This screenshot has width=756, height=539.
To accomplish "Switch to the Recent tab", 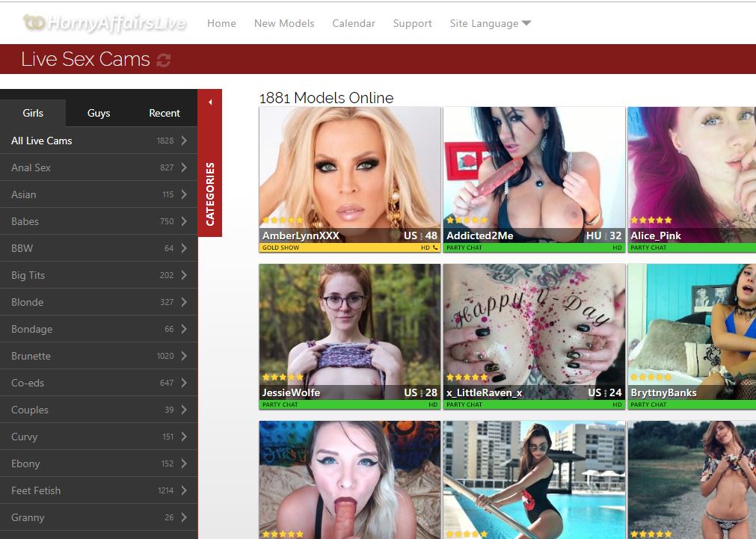I will (164, 113).
